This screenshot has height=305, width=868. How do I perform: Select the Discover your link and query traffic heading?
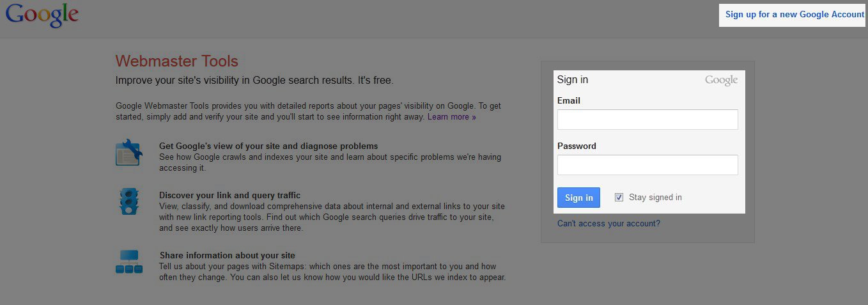pyautogui.click(x=229, y=195)
